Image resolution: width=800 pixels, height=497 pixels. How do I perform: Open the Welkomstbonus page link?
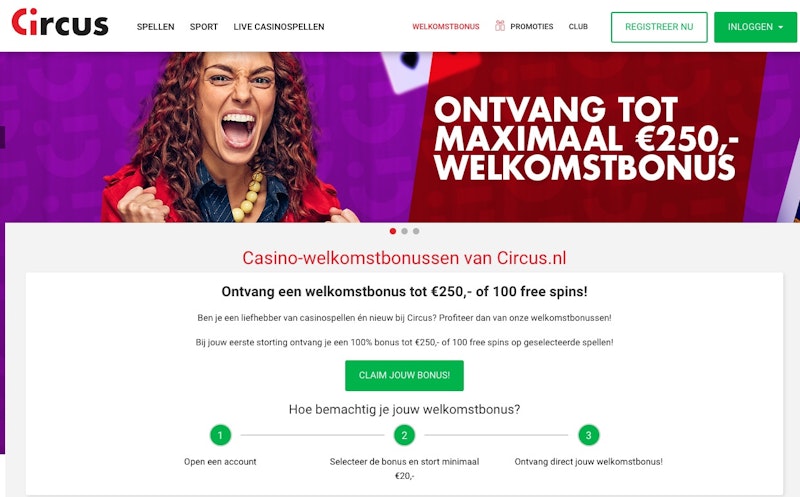pos(446,27)
